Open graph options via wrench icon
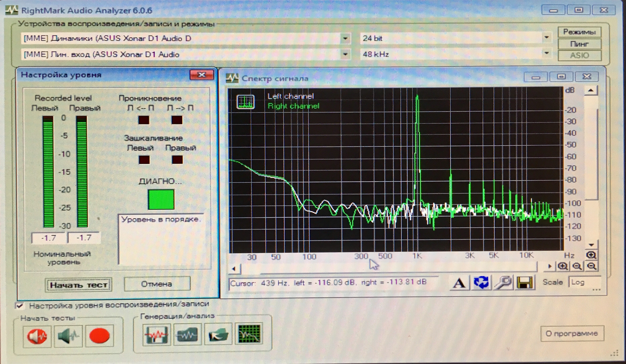Screen dimensions: 626x364 pos(503,283)
